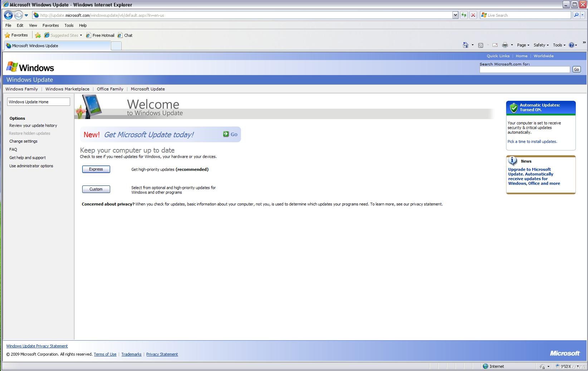Click the magnifying glass search icon
588x371 pixels.
576,15
